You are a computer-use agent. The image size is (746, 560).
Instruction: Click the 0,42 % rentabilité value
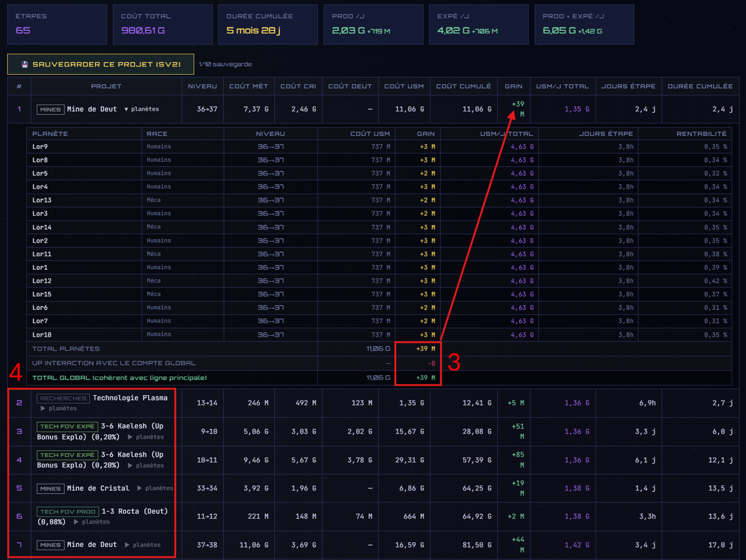(x=715, y=281)
